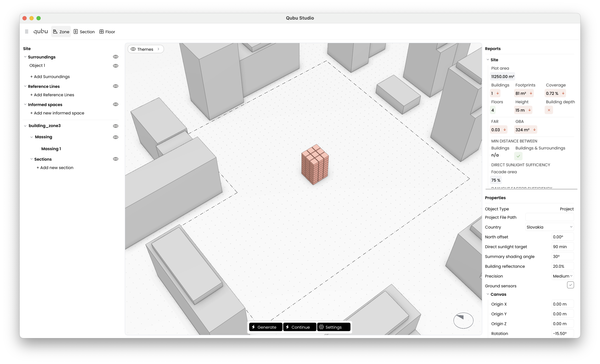This screenshot has height=364, width=600.
Task: Switch to the Floor tab
Action: point(107,32)
